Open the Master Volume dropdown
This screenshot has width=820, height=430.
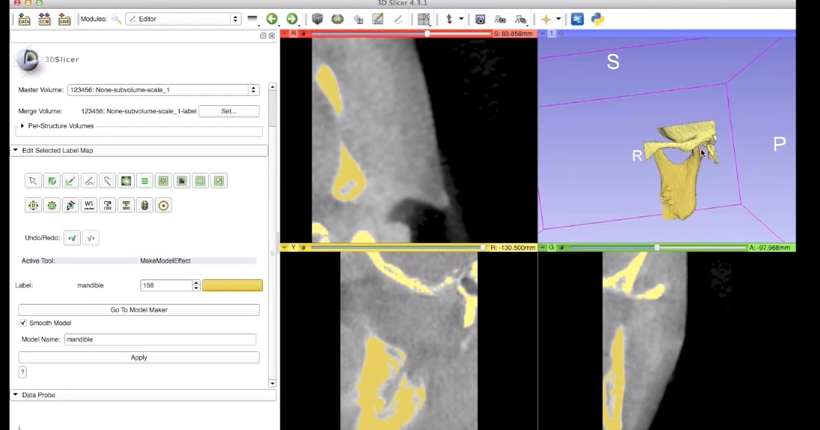[x=164, y=90]
